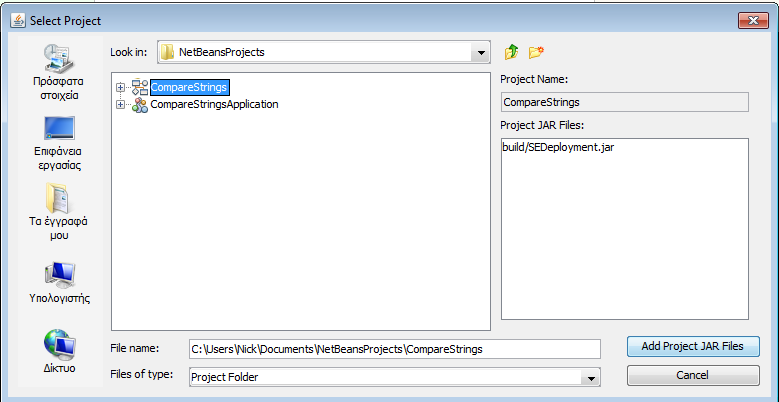The height and width of the screenshot is (402, 779).
Task: Click the CompareStringsApplication project icon
Action: [x=139, y=104]
